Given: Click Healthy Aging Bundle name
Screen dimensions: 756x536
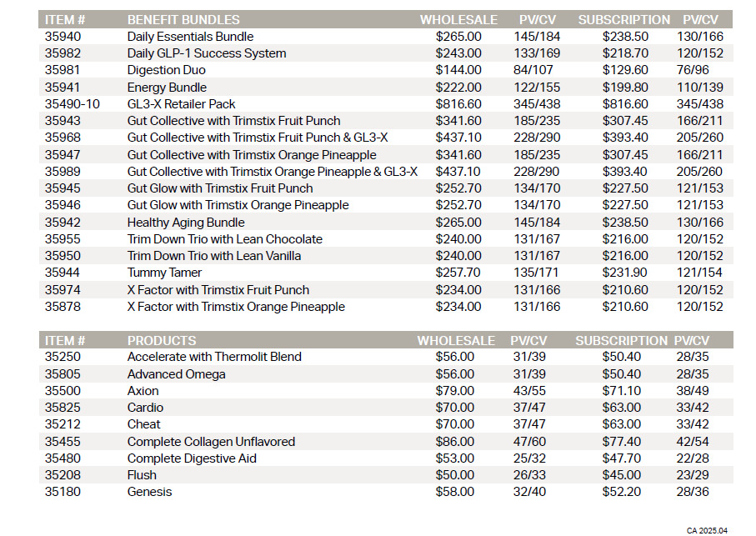Looking at the screenshot, I should [x=186, y=223].
